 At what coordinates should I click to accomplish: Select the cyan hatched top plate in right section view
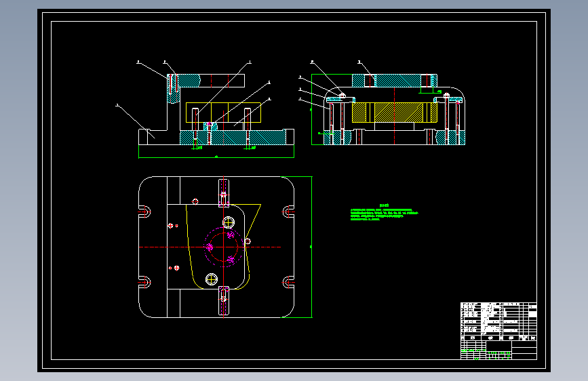[395, 81]
